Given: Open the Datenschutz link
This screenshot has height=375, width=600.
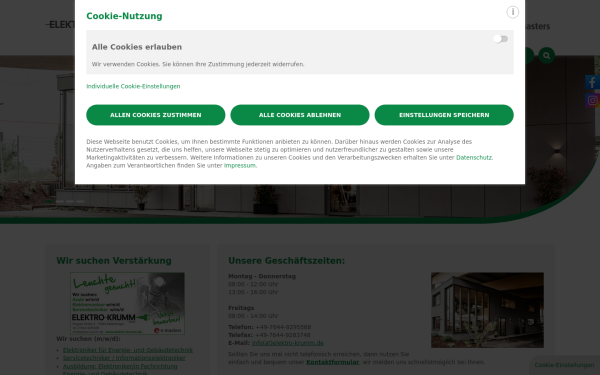Looking at the screenshot, I should pos(474,158).
